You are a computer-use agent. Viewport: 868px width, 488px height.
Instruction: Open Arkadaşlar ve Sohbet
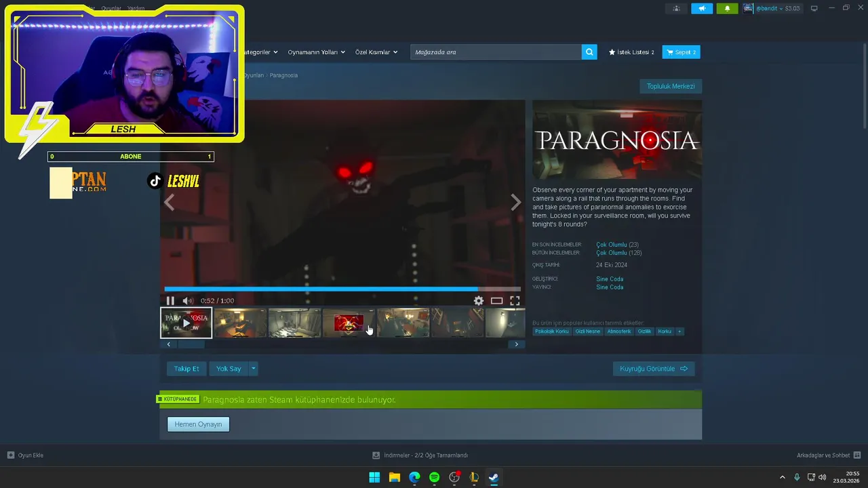829,455
